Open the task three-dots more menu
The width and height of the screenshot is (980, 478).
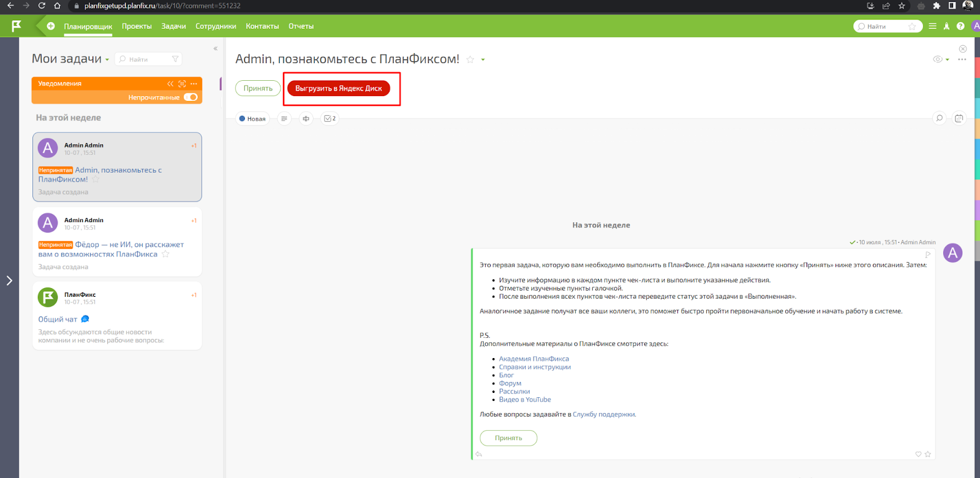click(x=962, y=59)
